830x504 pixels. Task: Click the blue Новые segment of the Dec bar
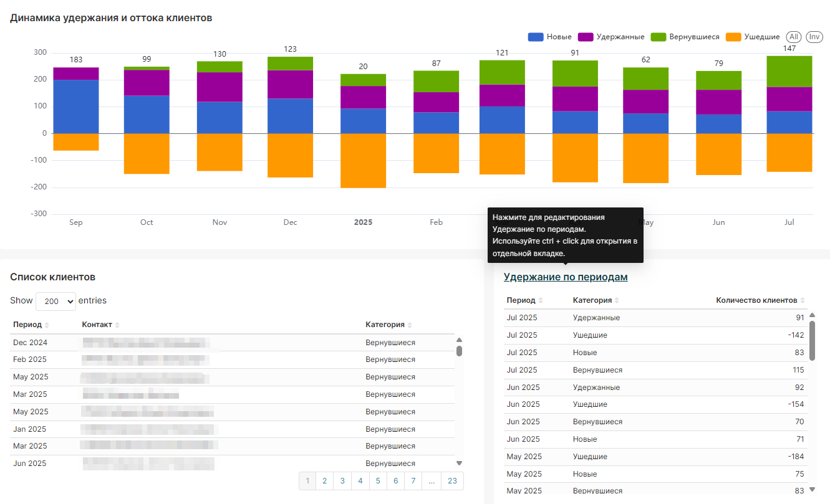click(290, 116)
